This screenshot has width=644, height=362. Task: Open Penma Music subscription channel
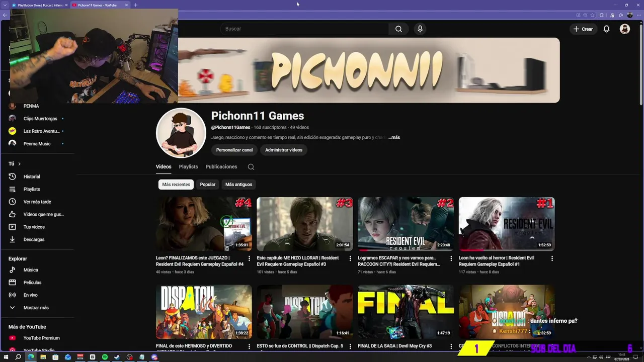[36, 144]
